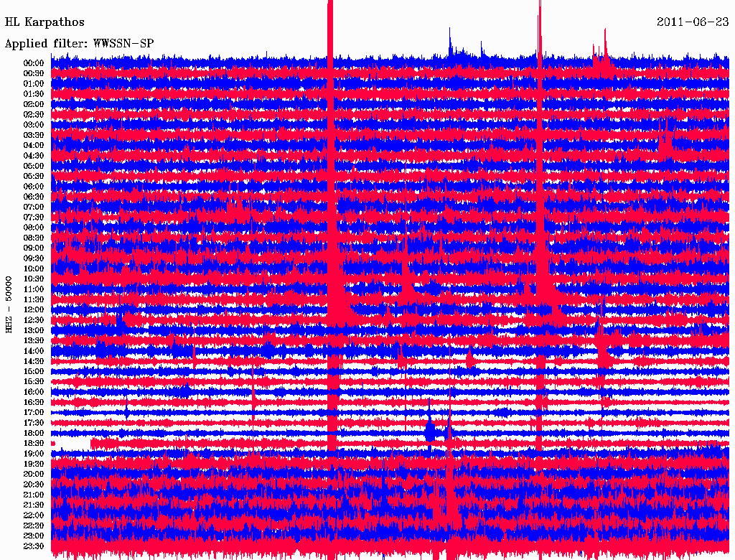Select the 20:30 time label
735x560 pixels.
coord(34,484)
